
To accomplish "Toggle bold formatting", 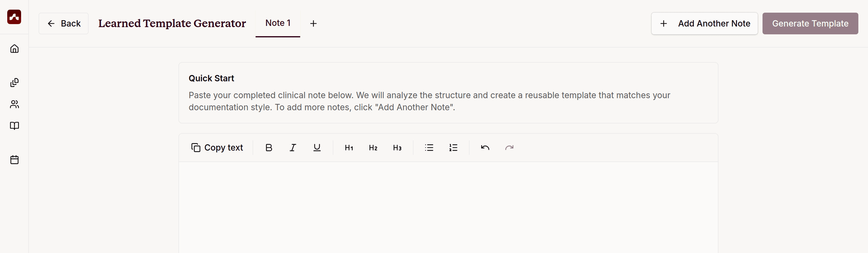I will (269, 148).
